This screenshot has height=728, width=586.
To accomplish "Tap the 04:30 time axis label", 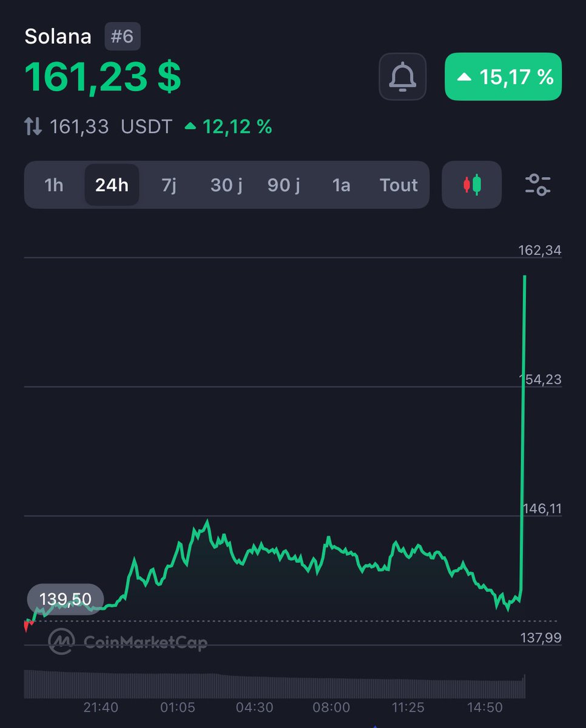I will click(x=255, y=707).
